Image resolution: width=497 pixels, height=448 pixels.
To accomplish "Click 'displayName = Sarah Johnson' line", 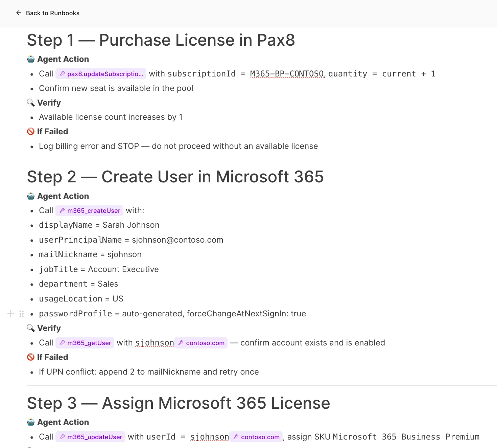I will [99, 225].
